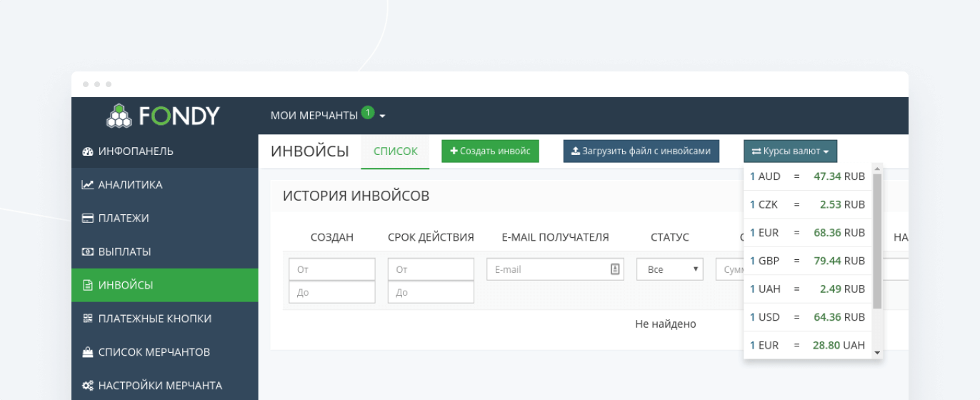Click the money icon beside ВЫПЛАТЫ
This screenshot has height=400, width=980.
[88, 252]
